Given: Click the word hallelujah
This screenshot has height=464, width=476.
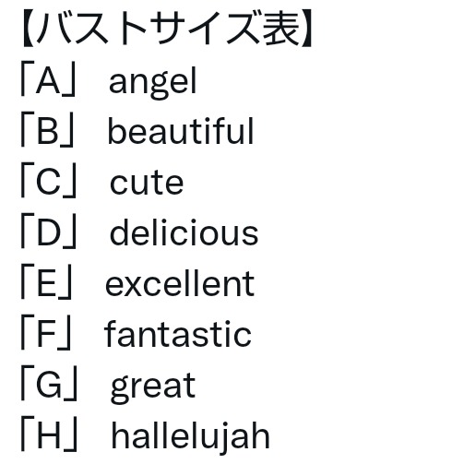Looking at the screenshot, I should coord(190,437).
